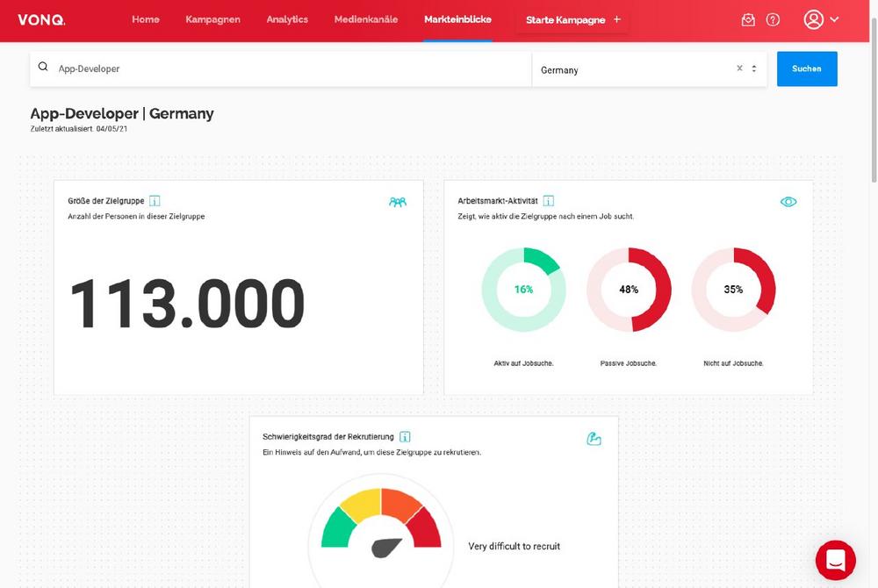
Task: Show info for Schwierigkeitsgrad der Rekrutierung
Action: point(405,437)
